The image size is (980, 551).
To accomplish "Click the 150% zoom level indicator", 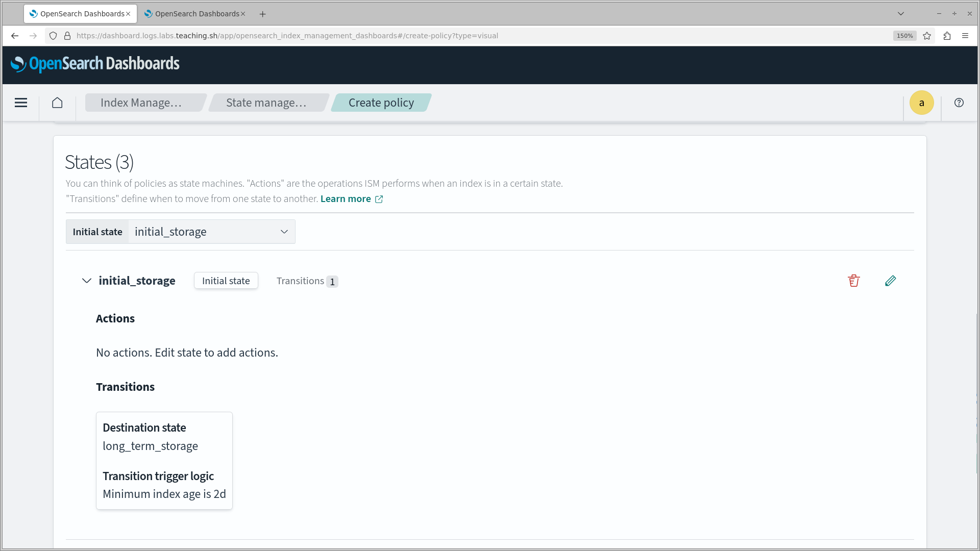I will click(904, 36).
